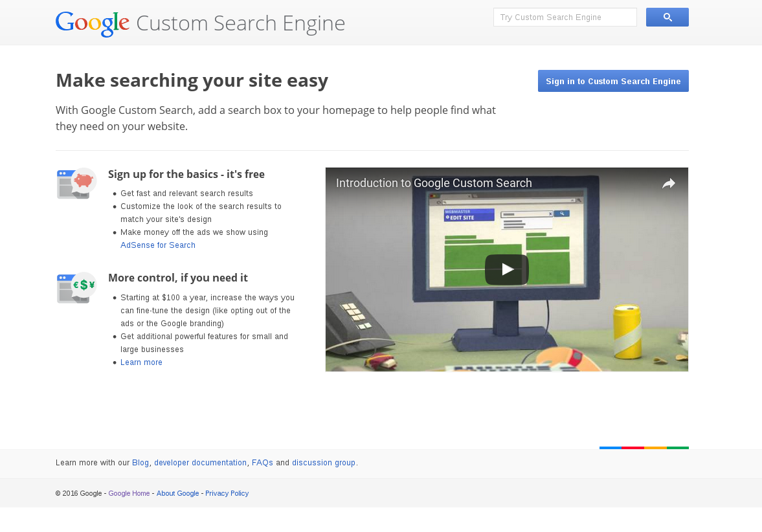The image size is (762, 532).
Task: Open the Blog link
Action: coord(140,463)
